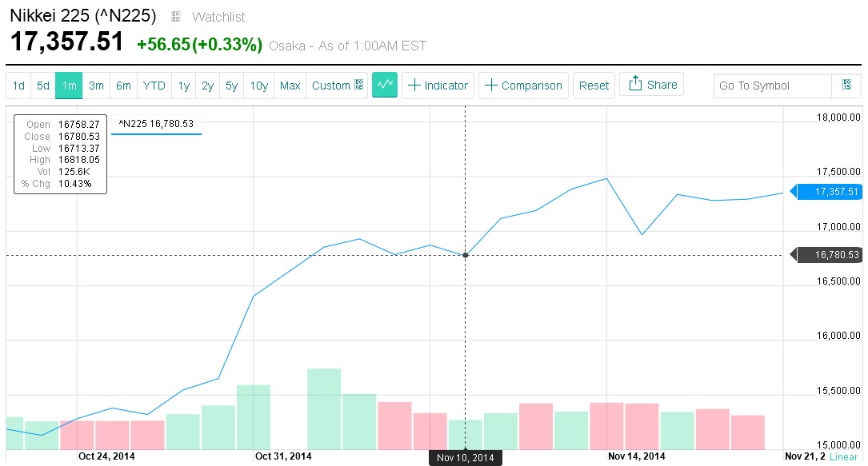Toggle the line chart type icon
This screenshot has width=868, height=466.
pyautogui.click(x=385, y=85)
